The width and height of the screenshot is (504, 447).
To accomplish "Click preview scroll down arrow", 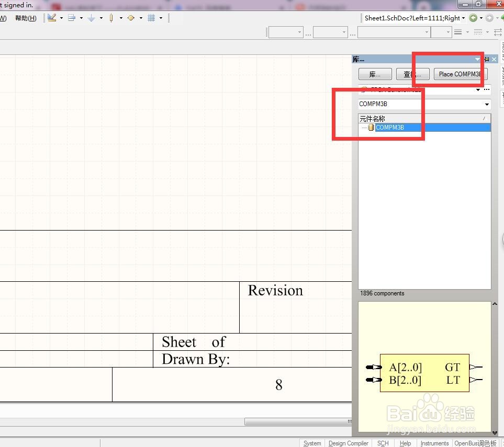I will tap(495, 433).
